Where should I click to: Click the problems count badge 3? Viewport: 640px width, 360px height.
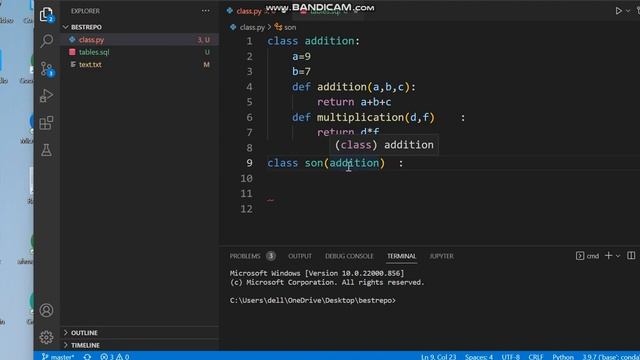(x=271, y=256)
